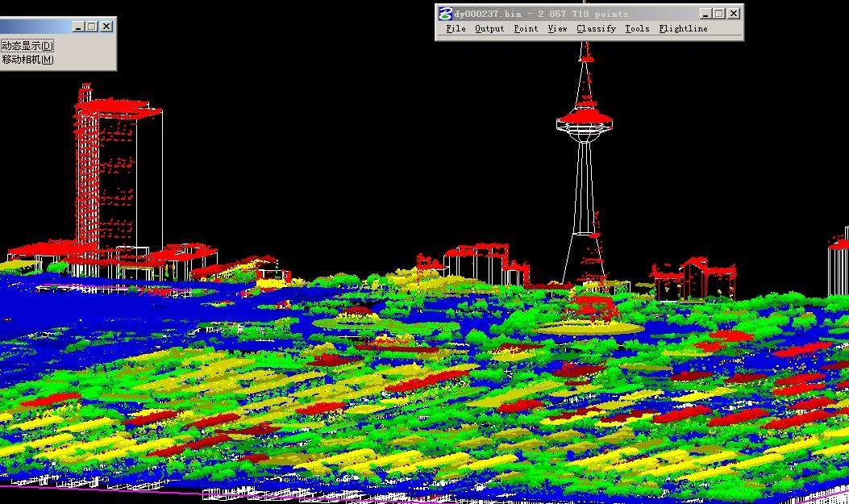The height and width of the screenshot is (504, 849).
Task: Open the Tools menu
Action: [637, 28]
